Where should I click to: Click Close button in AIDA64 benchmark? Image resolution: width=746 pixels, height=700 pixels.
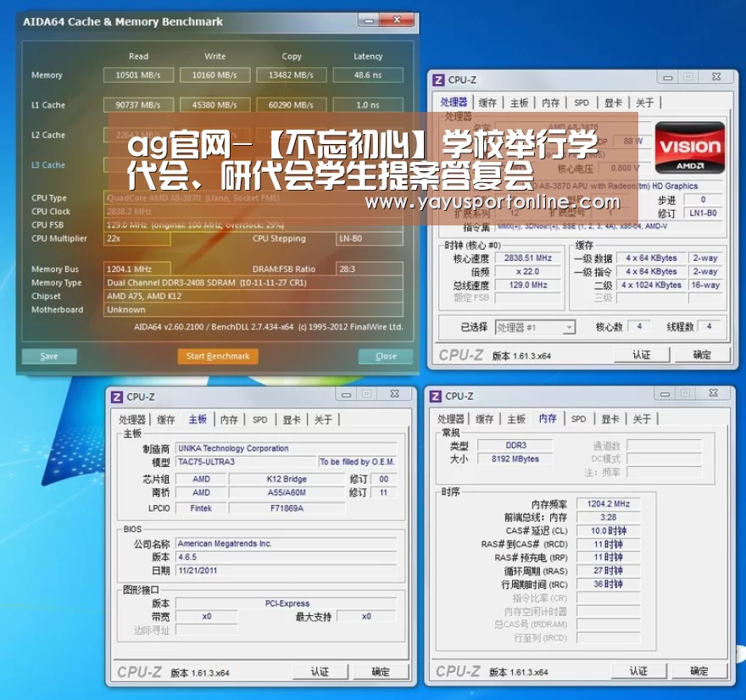[x=386, y=356]
